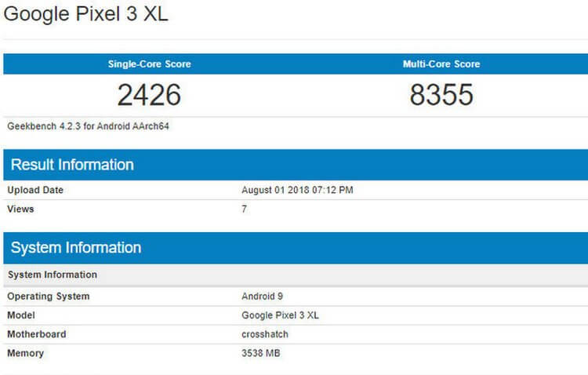Click the Geekbench 4.2.3 for Android AArch64 text
This screenshot has width=588, height=375.
(88, 126)
